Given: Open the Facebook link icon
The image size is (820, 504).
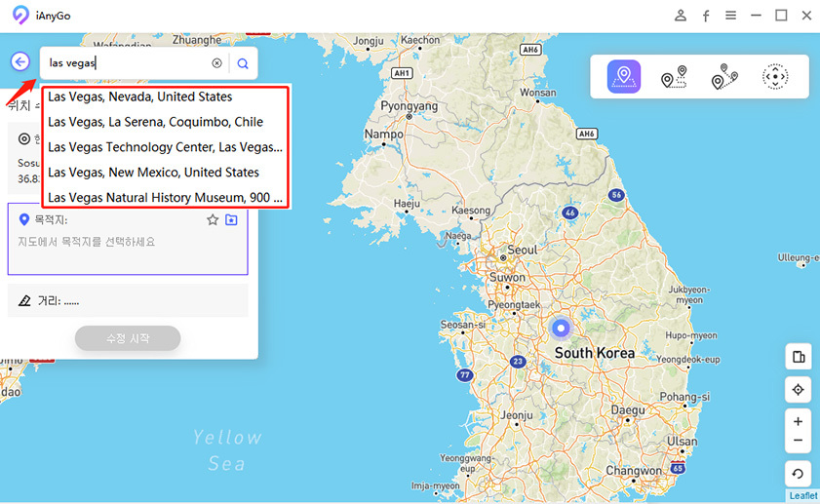Looking at the screenshot, I should (706, 16).
